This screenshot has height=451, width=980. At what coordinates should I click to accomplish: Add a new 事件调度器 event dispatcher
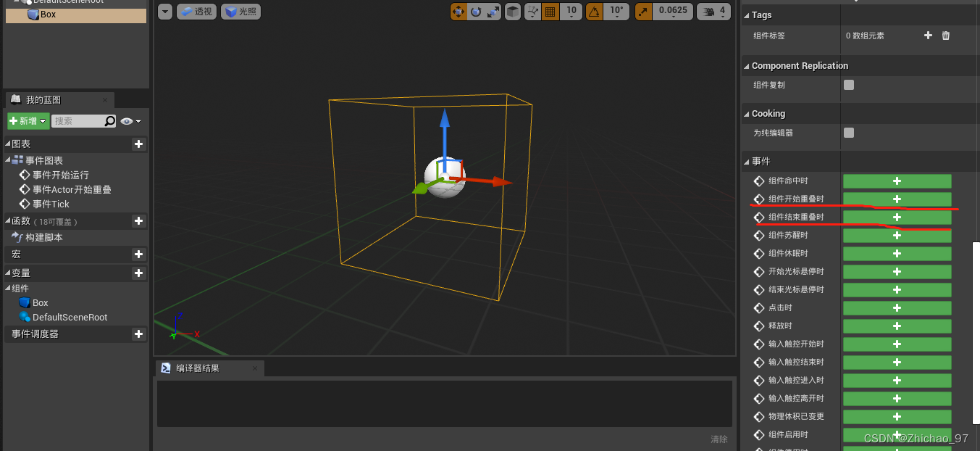point(138,334)
